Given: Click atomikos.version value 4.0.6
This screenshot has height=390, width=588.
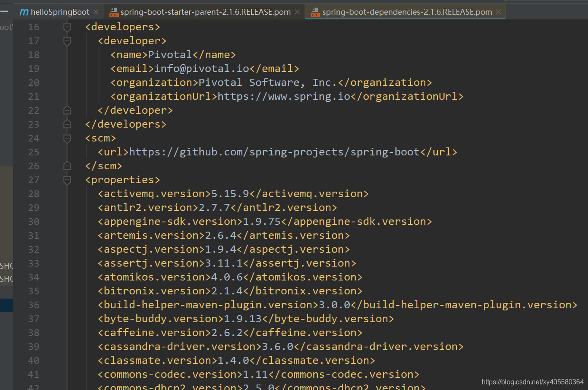Looking at the screenshot, I should click(227, 277).
